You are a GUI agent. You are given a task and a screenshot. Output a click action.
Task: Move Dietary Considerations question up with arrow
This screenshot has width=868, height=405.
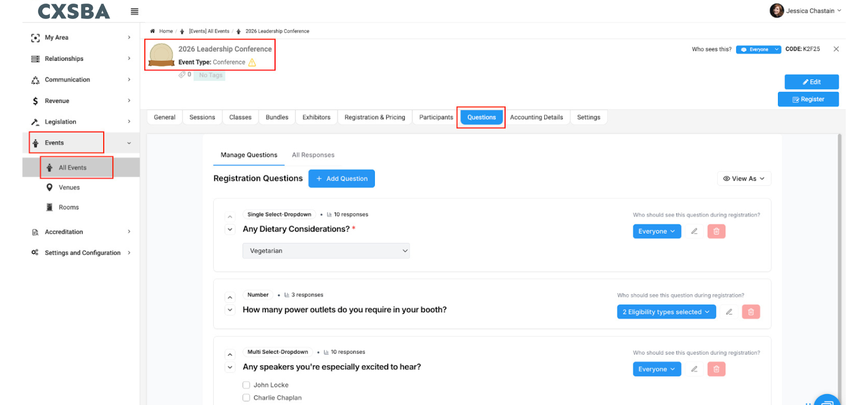click(x=230, y=217)
